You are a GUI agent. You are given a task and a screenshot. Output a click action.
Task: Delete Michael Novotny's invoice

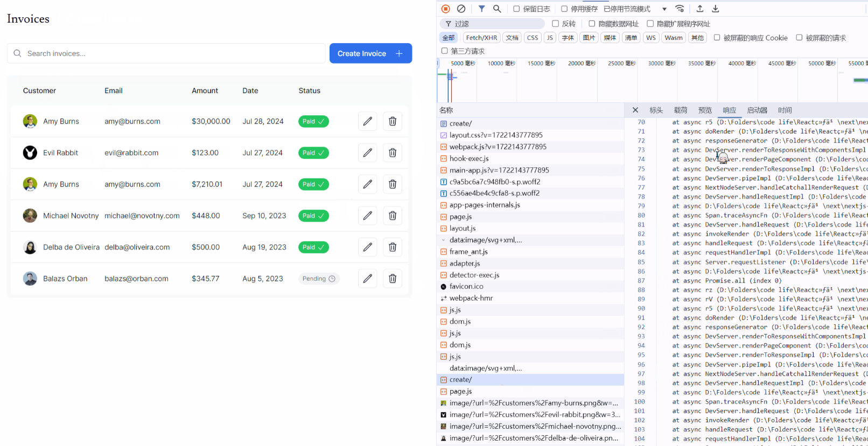pos(393,216)
